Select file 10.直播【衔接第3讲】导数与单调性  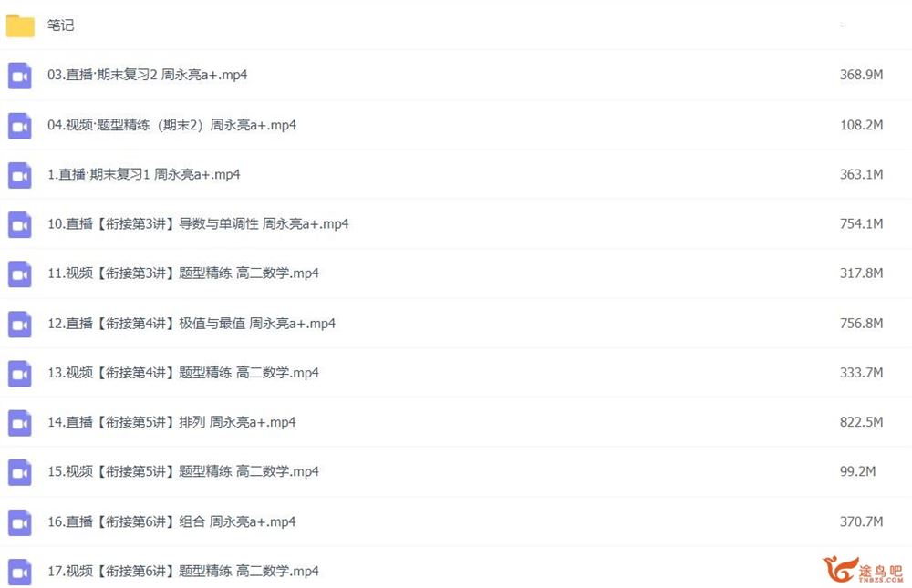(x=198, y=224)
